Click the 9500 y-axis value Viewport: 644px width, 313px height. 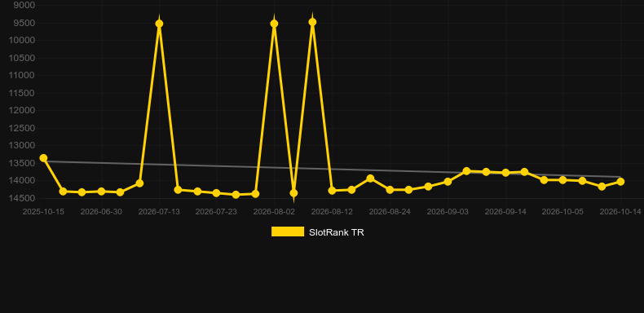coord(24,23)
